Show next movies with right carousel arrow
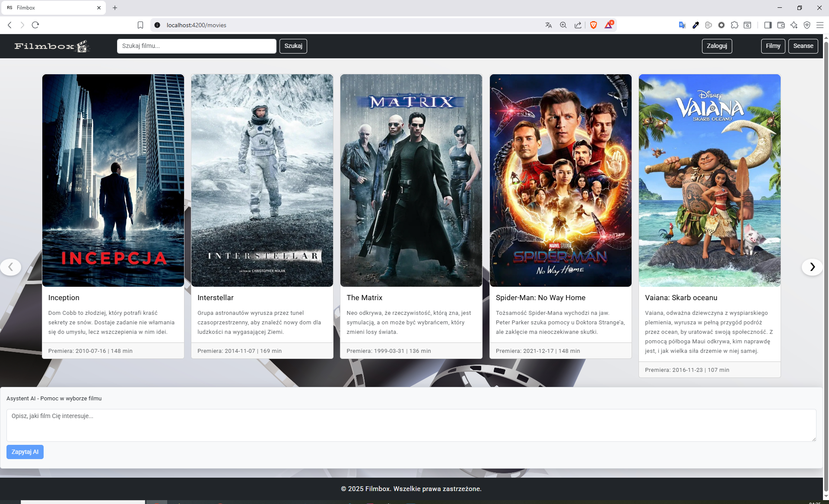Screen dimensions: 829x504 coord(812,267)
